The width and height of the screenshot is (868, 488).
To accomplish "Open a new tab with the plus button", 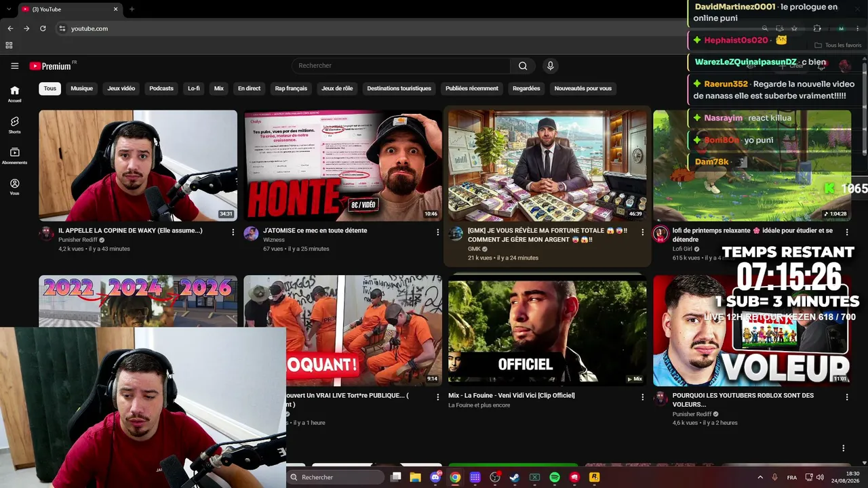I will pos(132,9).
